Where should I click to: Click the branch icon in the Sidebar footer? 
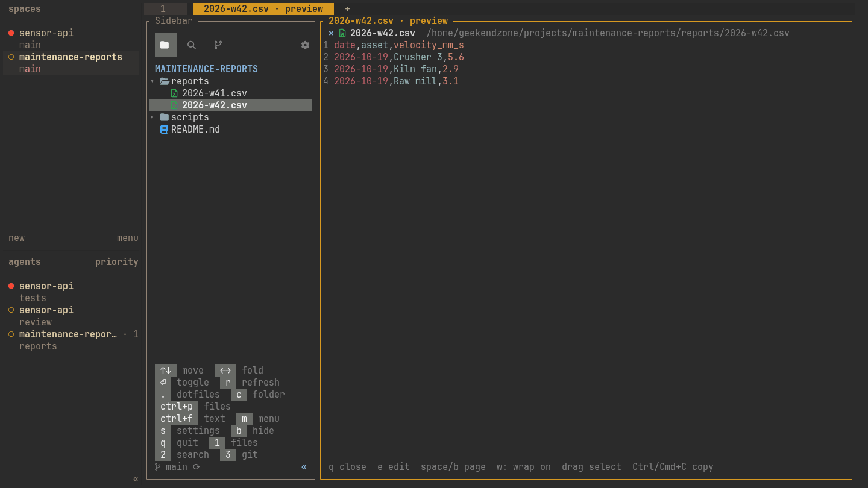tap(158, 467)
